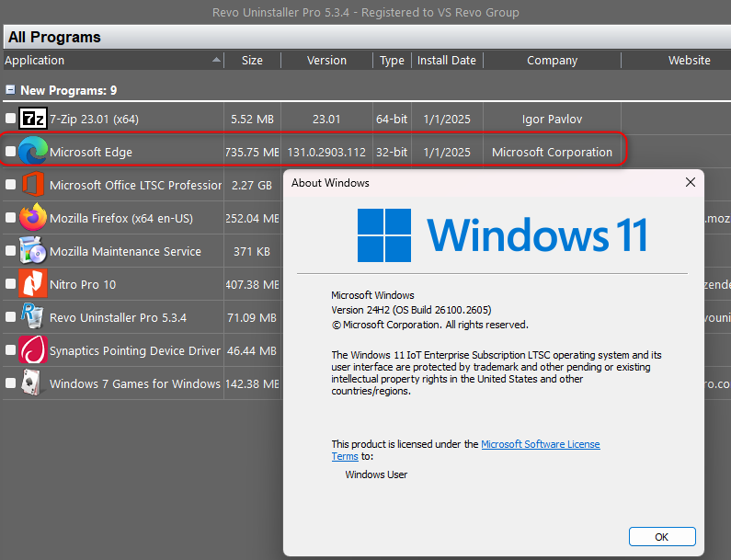Screen dimensions: 731x560
Task: Click the 371 KB size cell
Action: click(252, 251)
